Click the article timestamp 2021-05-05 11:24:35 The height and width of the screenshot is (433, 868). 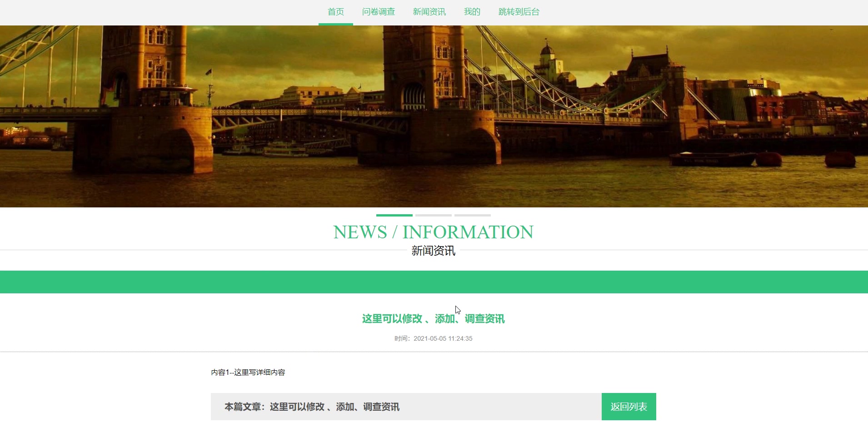(x=443, y=338)
